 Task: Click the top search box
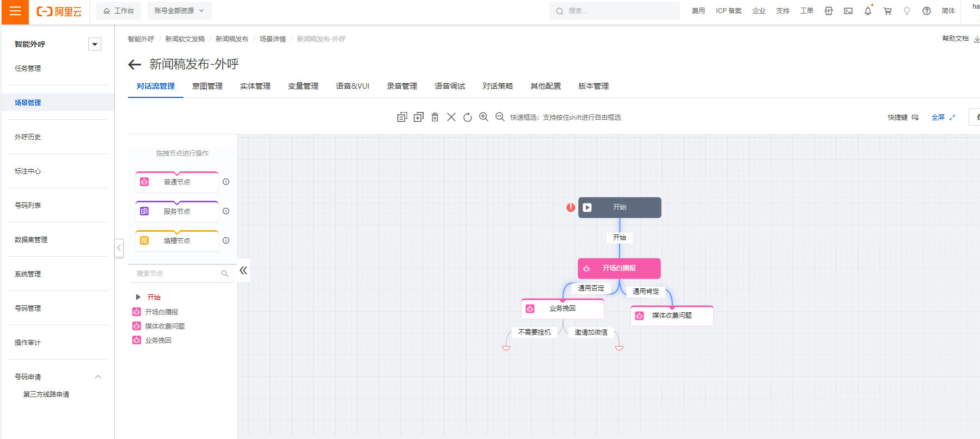click(x=615, y=11)
